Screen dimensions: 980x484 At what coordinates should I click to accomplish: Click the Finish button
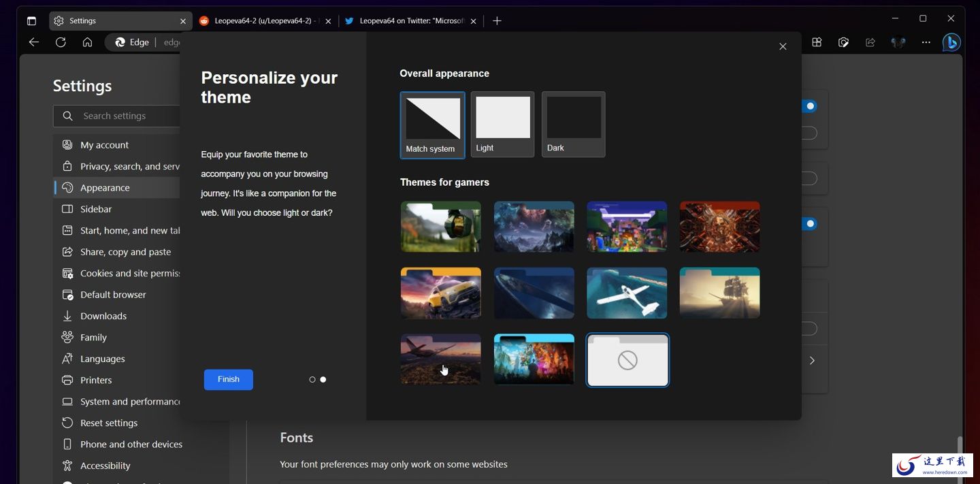(x=229, y=380)
